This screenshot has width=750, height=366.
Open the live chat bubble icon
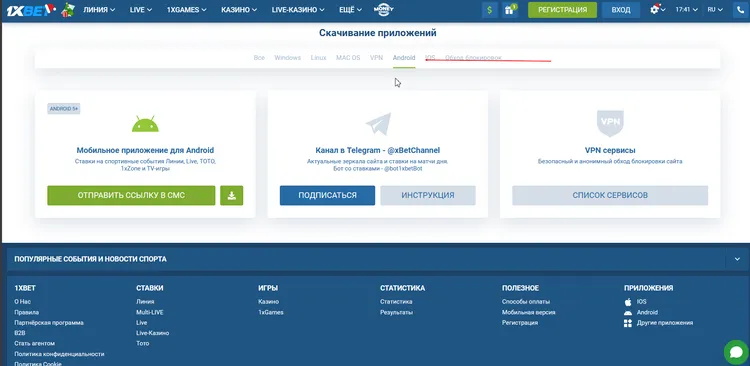pos(737,353)
